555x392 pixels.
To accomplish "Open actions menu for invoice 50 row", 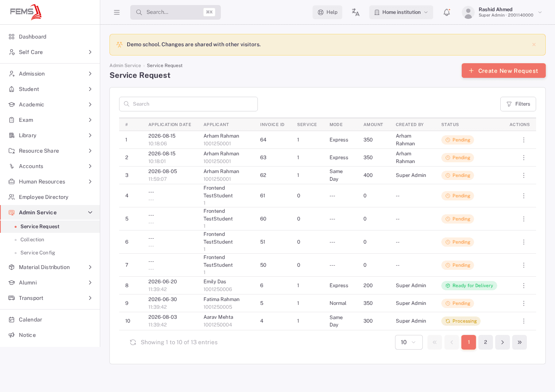I will coord(523,265).
